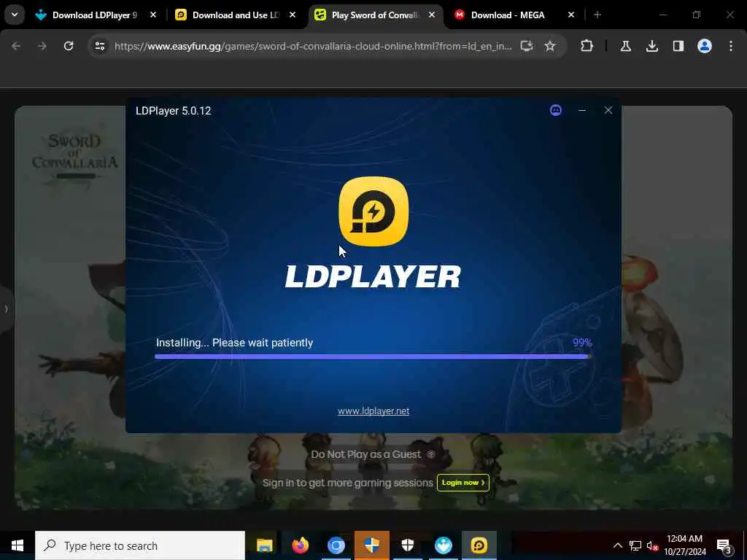Open the Windows Start menu
The image size is (747, 560).
[18, 545]
